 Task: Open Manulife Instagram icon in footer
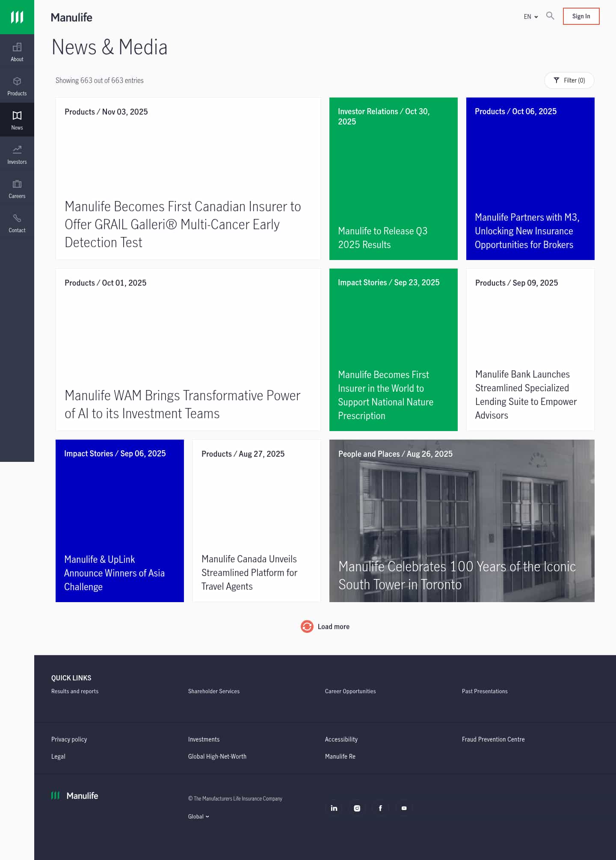357,808
